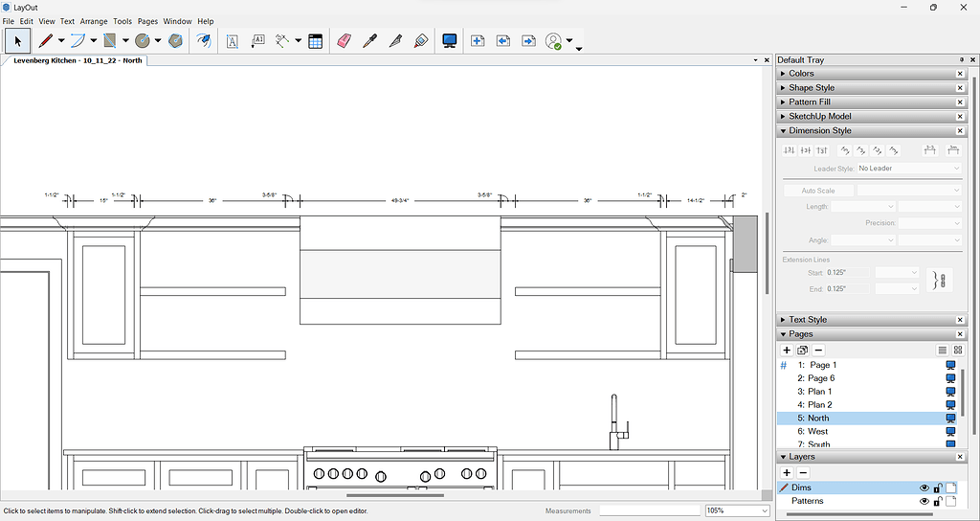Select the Eraser tool in toolbar
The image size is (980, 521).
point(345,41)
